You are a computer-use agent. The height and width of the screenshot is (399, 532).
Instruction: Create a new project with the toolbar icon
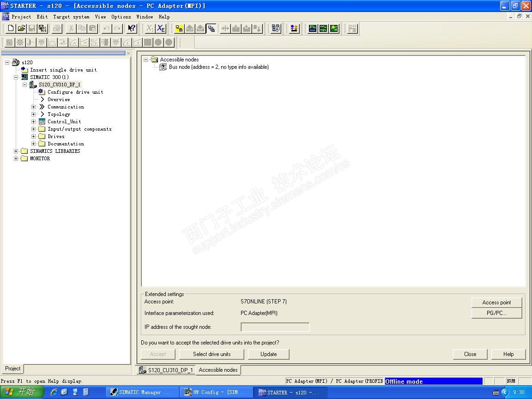click(11, 29)
